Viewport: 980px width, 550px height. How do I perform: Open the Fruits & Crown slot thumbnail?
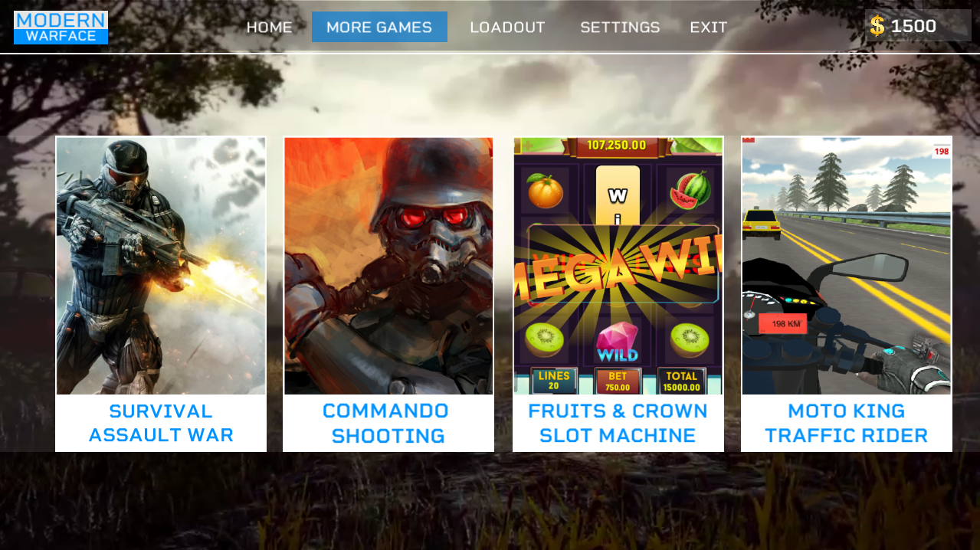tap(618, 266)
